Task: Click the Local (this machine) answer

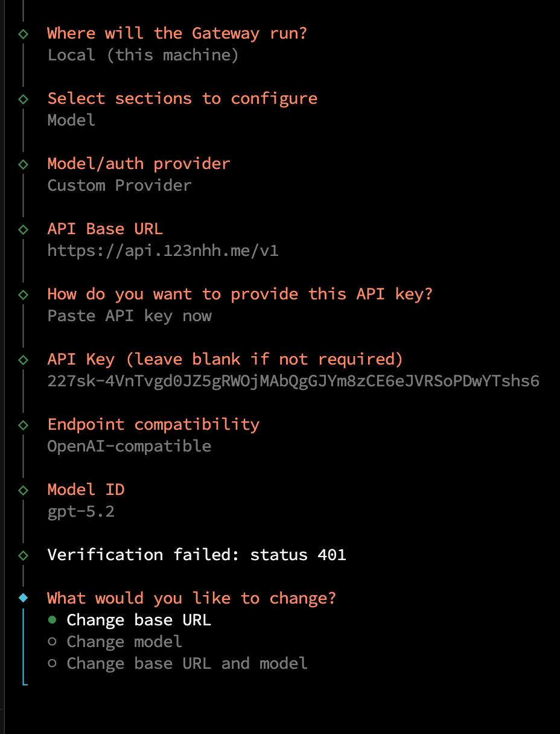Action: (x=144, y=55)
